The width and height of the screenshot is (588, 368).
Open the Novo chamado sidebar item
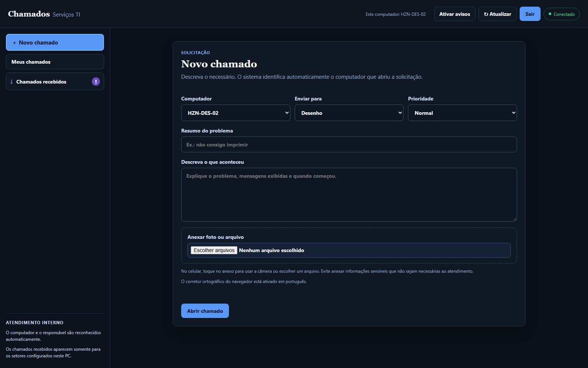click(55, 42)
